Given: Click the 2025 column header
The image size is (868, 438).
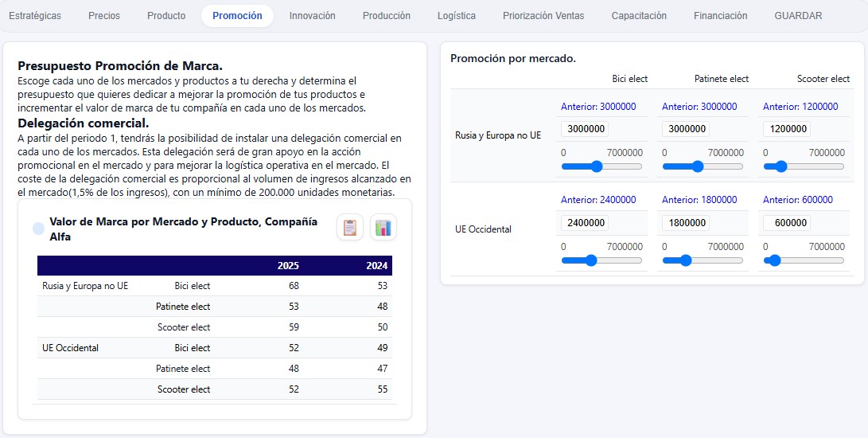Looking at the screenshot, I should (288, 265).
